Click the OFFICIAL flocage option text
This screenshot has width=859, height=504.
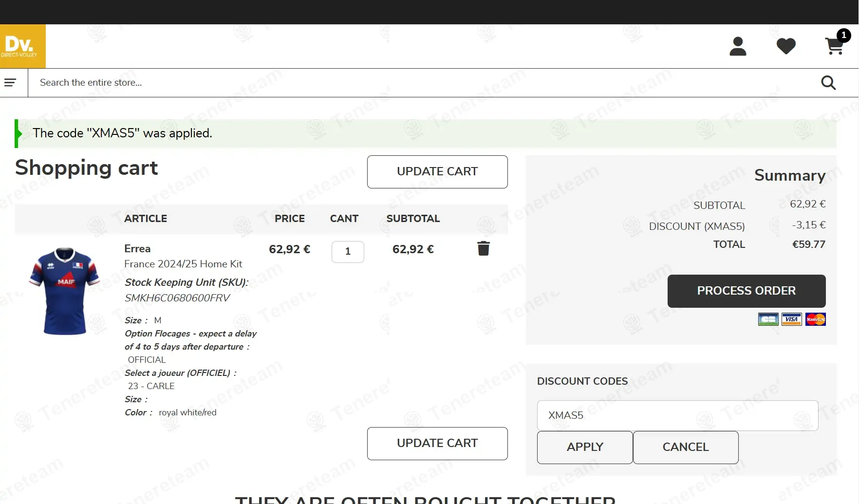tap(147, 360)
